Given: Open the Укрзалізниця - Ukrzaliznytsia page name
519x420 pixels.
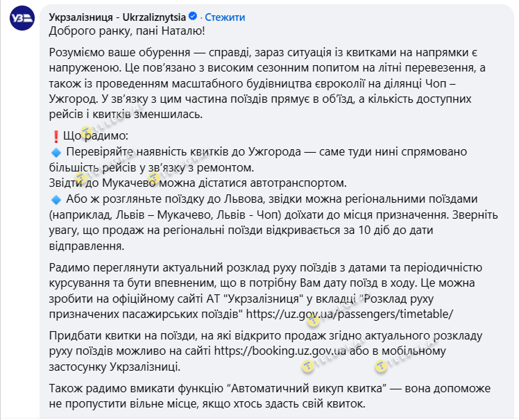Looking at the screenshot, I should [x=124, y=17].
